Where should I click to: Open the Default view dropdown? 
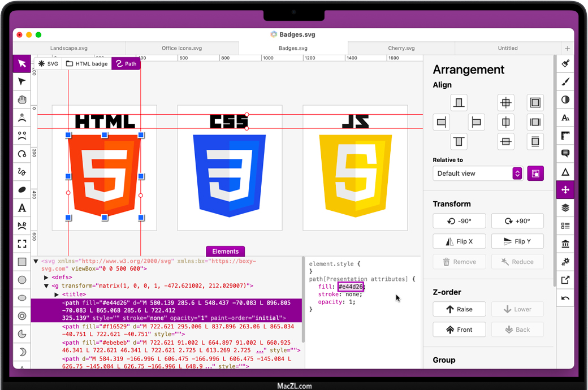tap(478, 174)
